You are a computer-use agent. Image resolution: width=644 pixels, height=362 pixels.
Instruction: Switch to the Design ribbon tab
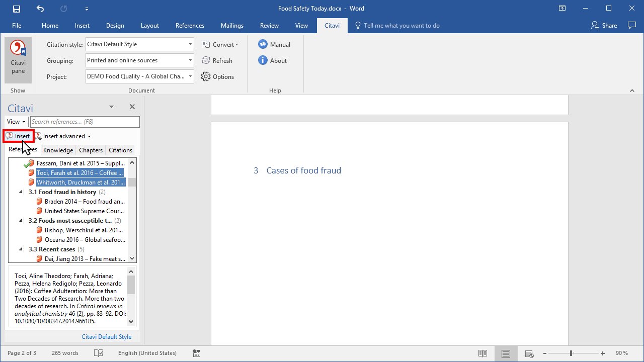pos(115,26)
